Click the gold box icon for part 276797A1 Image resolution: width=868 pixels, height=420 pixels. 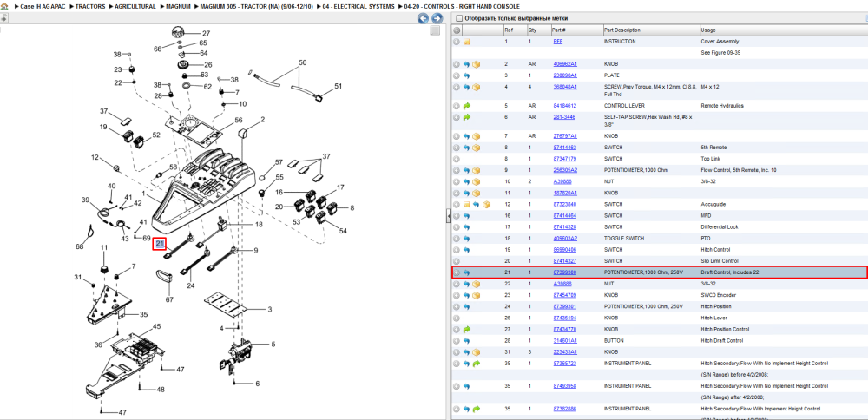coord(476,136)
